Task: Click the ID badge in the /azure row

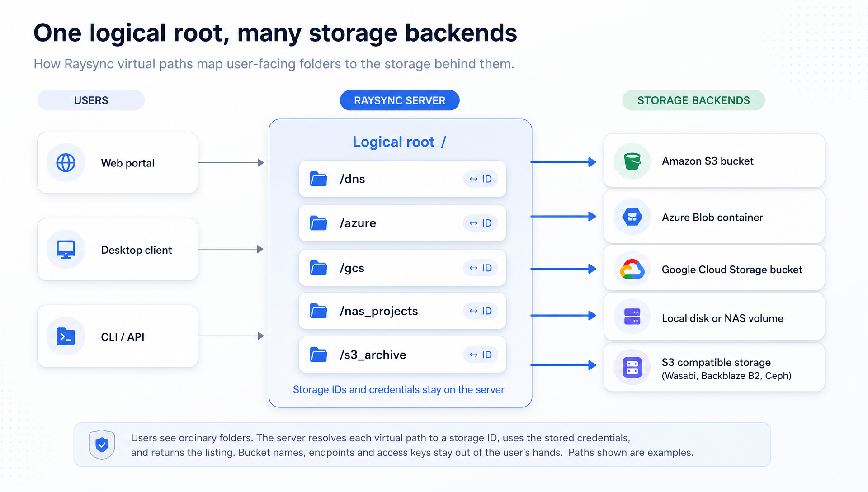Action: click(480, 223)
